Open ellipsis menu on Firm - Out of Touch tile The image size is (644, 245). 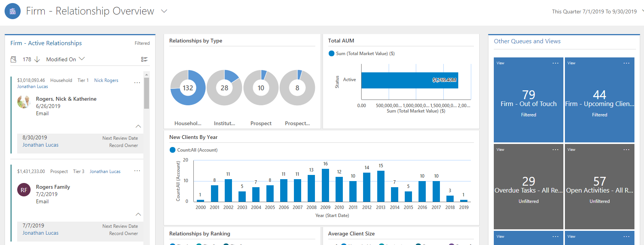555,63
